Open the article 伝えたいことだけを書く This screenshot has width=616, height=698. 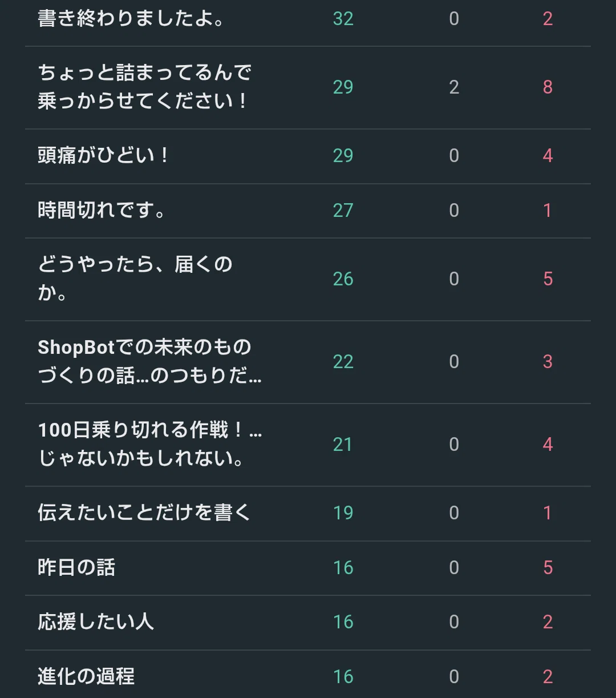[144, 513]
